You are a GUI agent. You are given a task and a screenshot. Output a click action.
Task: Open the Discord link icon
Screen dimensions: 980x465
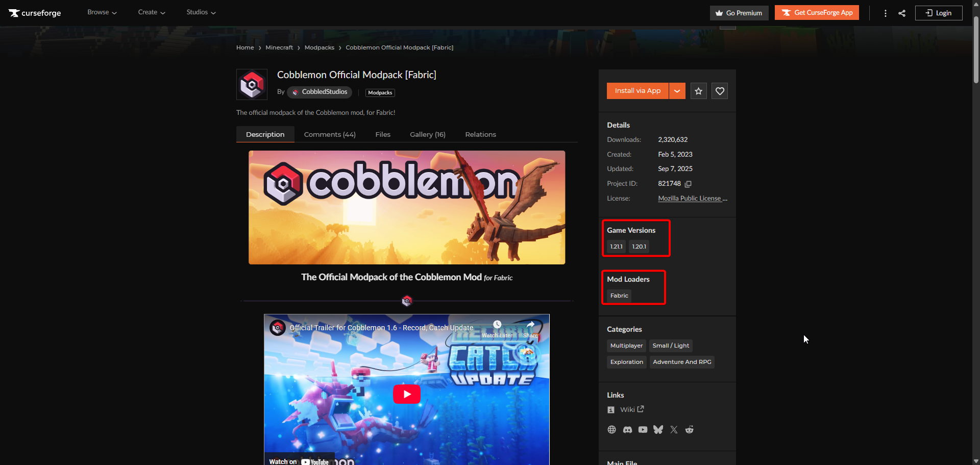[627, 430]
